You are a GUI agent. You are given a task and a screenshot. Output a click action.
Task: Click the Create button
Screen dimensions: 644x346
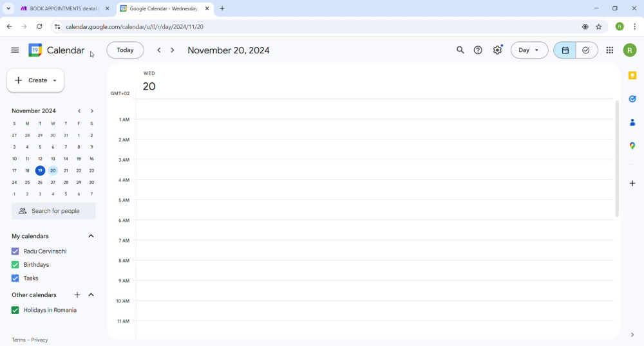[35, 80]
